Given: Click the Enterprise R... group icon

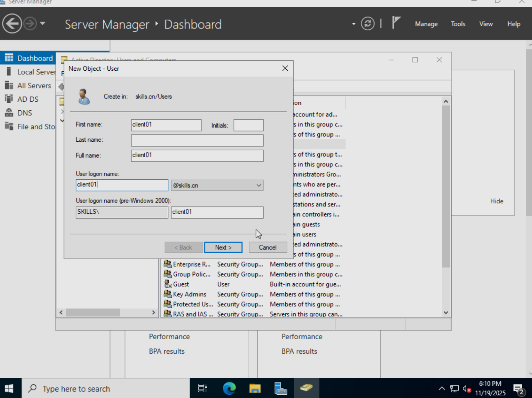Looking at the screenshot, I should (x=168, y=264).
